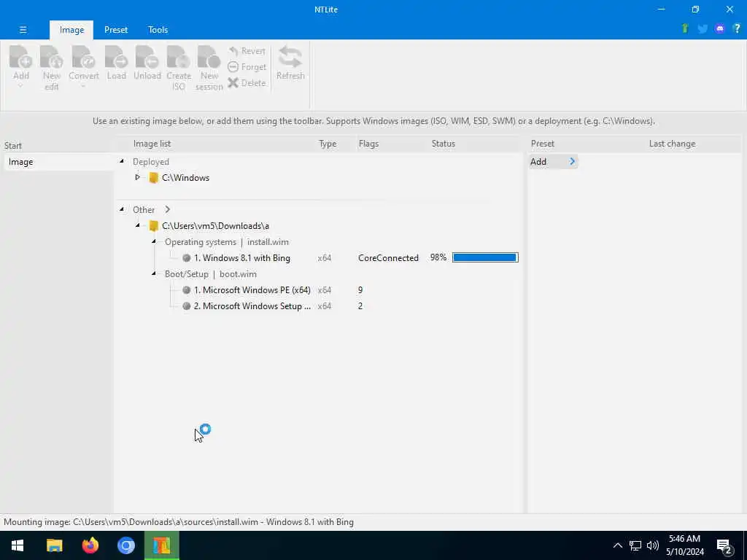
Task: Click the Forget toolbar button
Action: tap(247, 67)
